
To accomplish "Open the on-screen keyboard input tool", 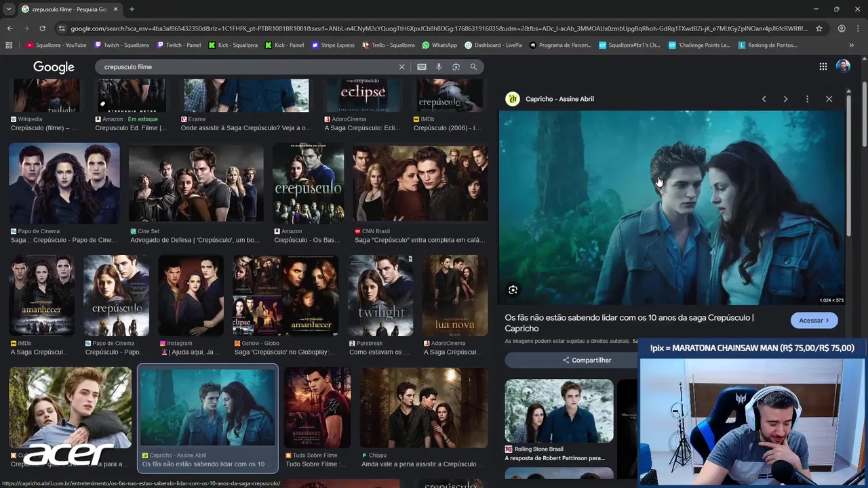I will [422, 67].
